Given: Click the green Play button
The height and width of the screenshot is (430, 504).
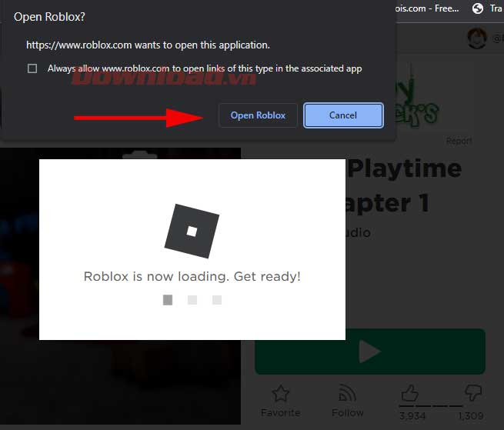Looking at the screenshot, I should coord(370,352).
